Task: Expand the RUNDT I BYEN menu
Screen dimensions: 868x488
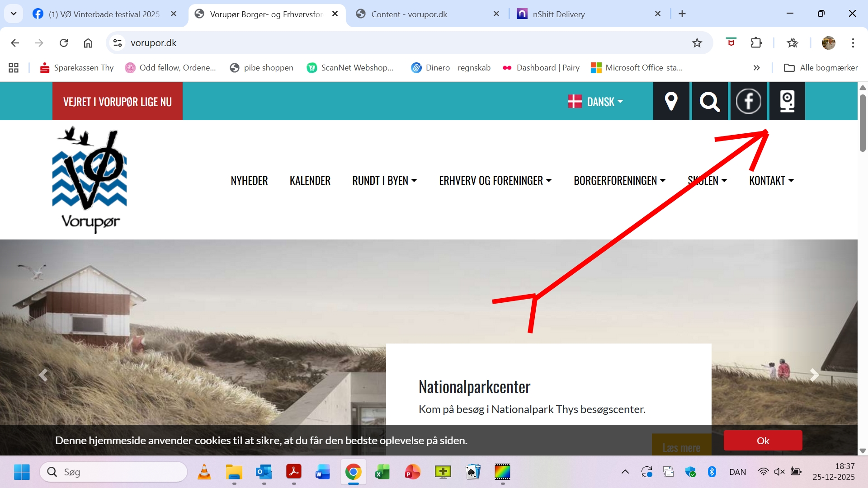Action: [384, 181]
